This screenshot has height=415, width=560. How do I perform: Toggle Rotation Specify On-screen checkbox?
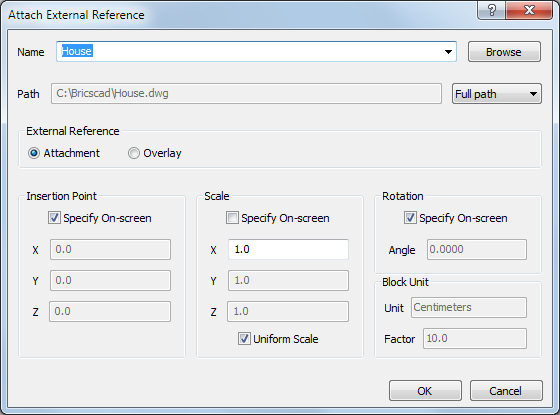pyautogui.click(x=410, y=218)
